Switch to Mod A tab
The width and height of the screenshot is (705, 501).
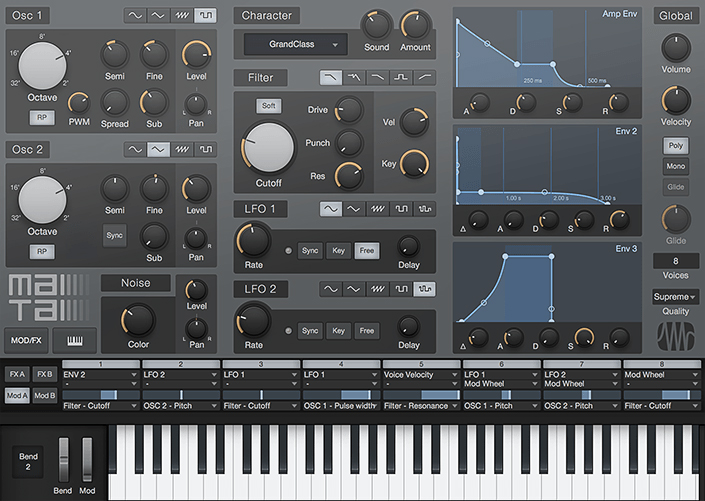(17, 396)
